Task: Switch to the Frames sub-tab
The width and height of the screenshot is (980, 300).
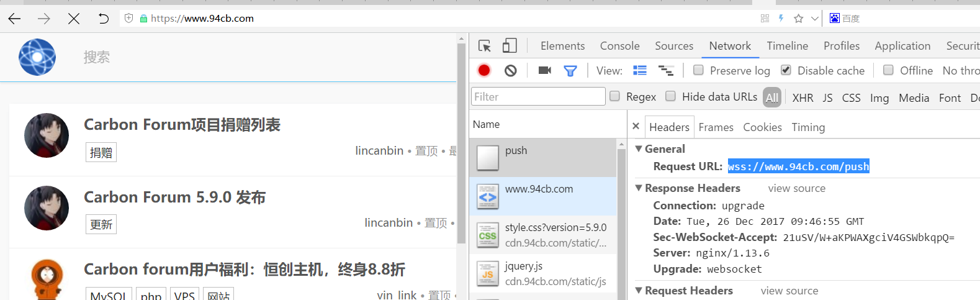Action: click(x=716, y=127)
